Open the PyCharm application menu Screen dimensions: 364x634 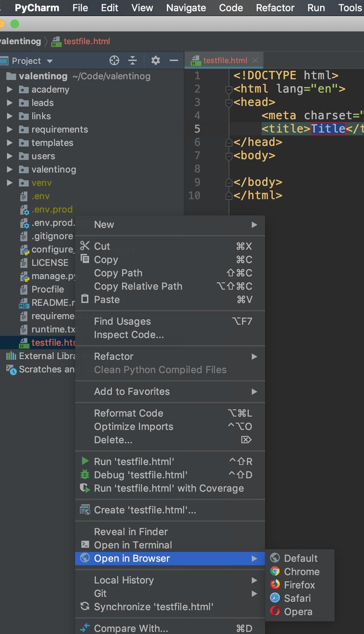[37, 7]
